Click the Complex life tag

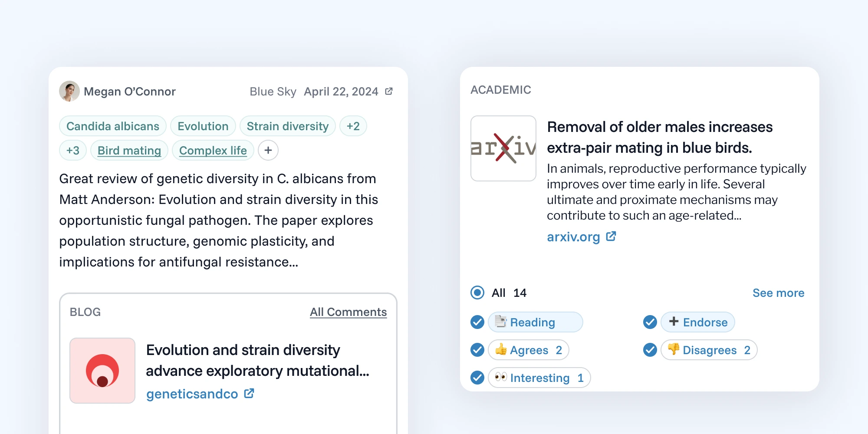[x=213, y=150]
